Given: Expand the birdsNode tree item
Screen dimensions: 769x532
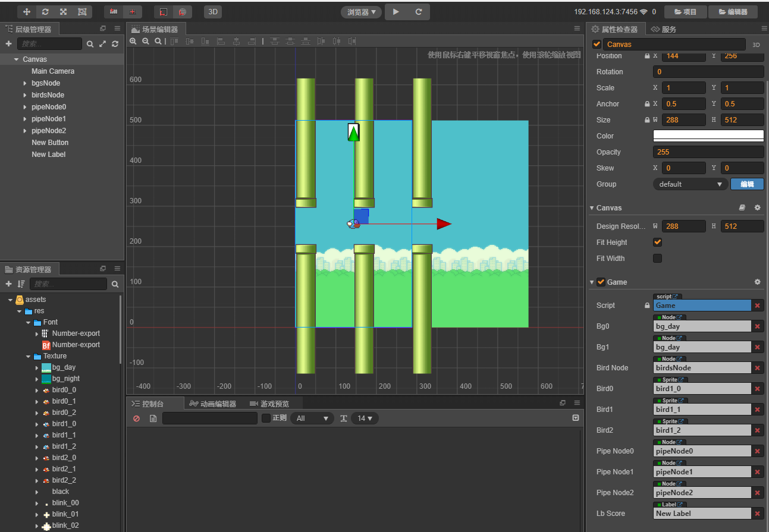Looking at the screenshot, I should (24, 95).
